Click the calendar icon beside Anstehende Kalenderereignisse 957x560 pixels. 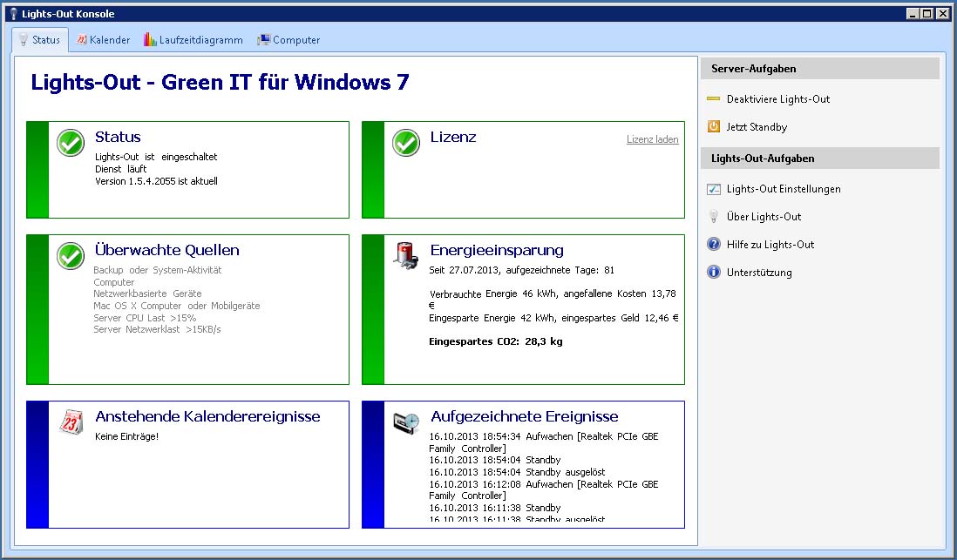point(71,422)
